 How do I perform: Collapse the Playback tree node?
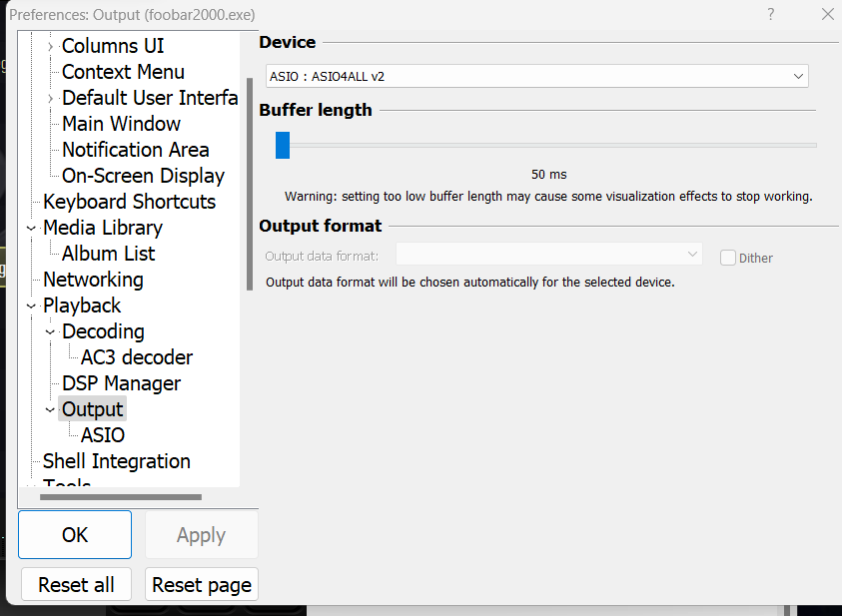coord(31,307)
